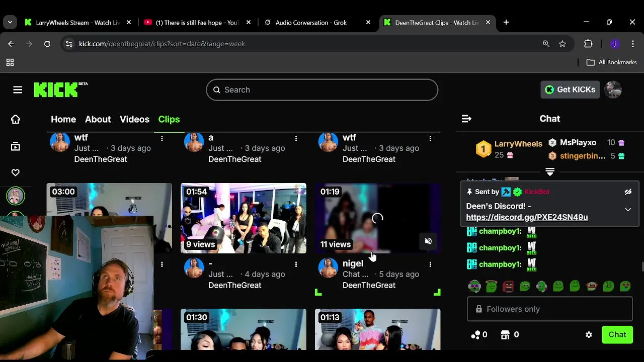Click the nigel clip title
Screen dimensions: 644x362
pos(353,263)
